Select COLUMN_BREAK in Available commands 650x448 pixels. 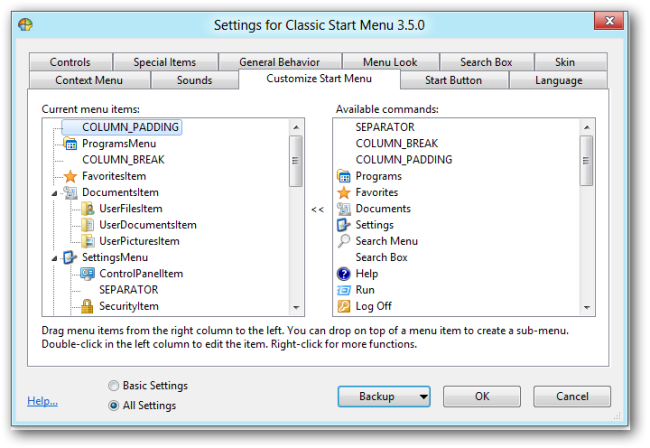397,143
